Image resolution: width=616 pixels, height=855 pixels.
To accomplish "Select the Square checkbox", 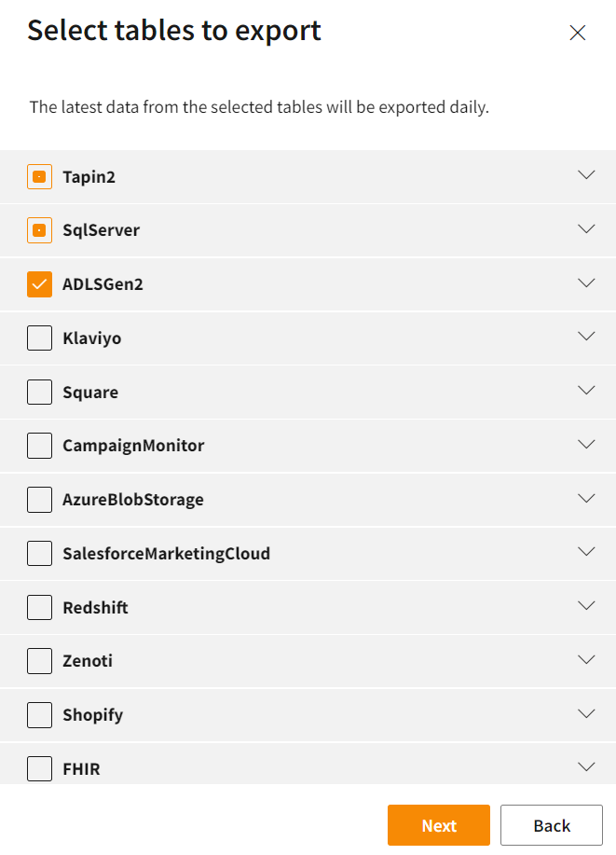I will (x=39, y=392).
